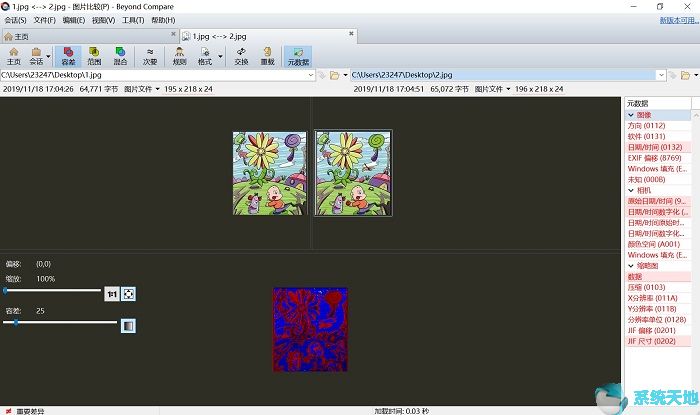Select the 分辨率单位 (0128) metadata row
700x415 pixels.
(x=658, y=320)
